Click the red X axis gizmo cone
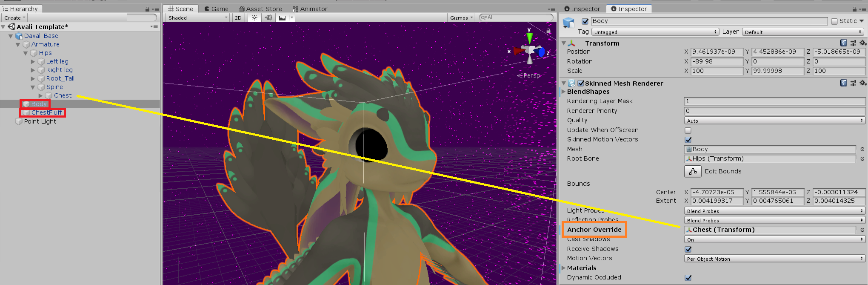868x285 pixels. click(519, 51)
